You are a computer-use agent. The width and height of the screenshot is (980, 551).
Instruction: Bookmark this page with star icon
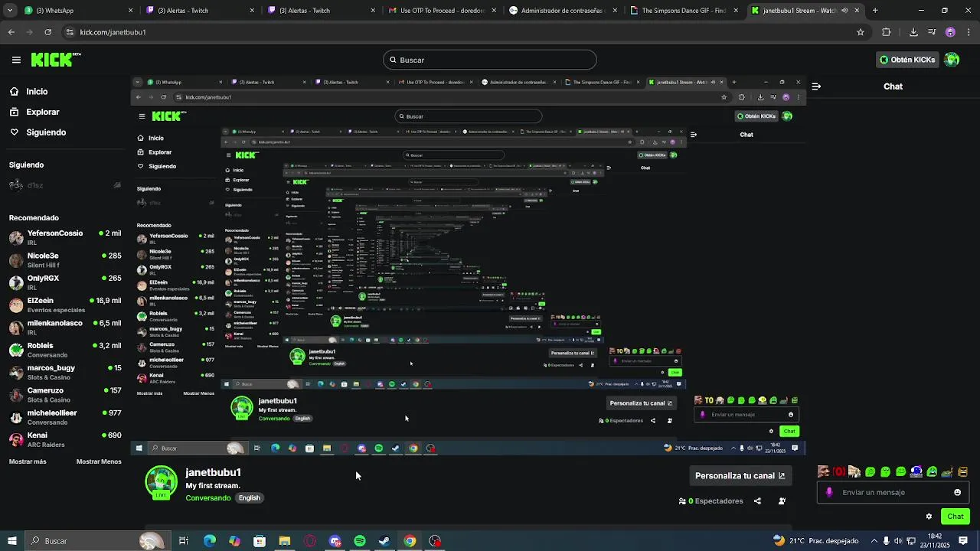pos(861,32)
